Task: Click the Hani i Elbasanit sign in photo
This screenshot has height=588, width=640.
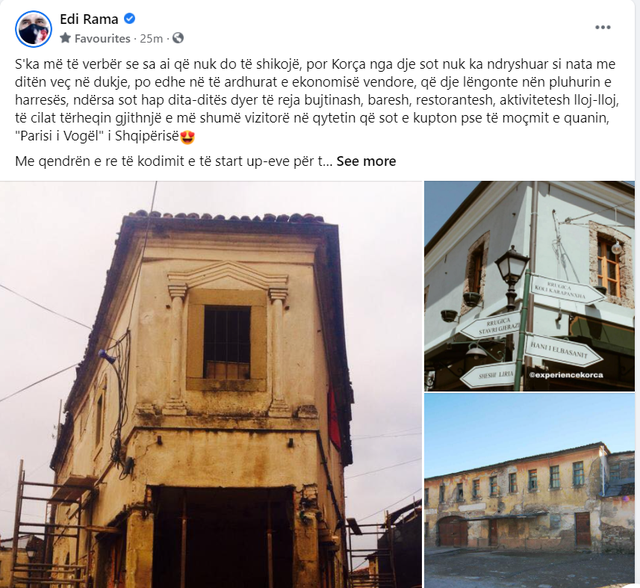Action: [562, 350]
